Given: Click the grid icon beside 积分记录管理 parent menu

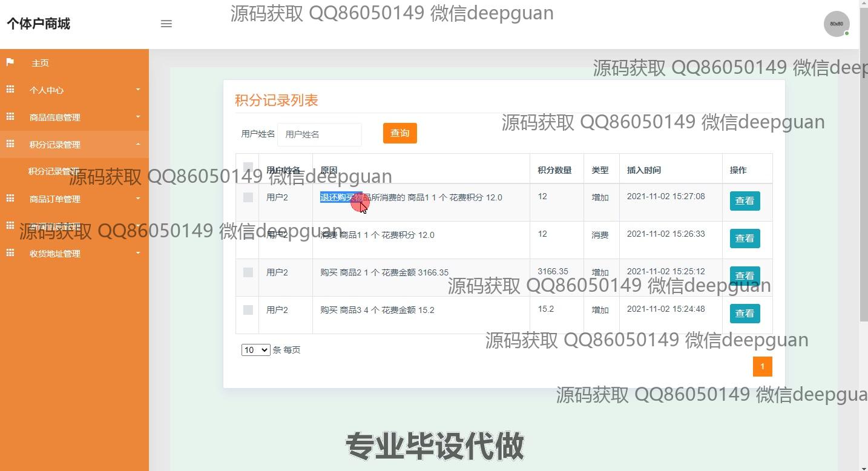Looking at the screenshot, I should coord(10,144).
